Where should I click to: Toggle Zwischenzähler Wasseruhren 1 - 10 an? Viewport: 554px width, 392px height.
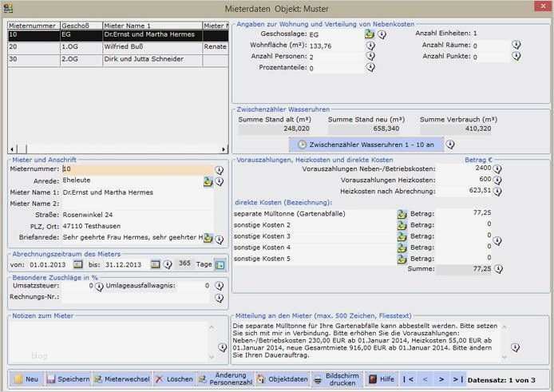[366, 145]
